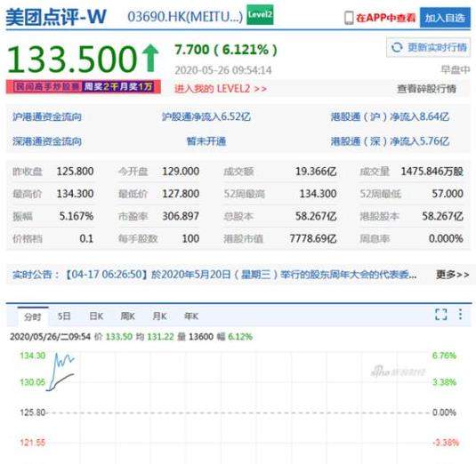This screenshot has width=476, height=464.
Task: Select the 周K chart tab
Action: [127, 316]
